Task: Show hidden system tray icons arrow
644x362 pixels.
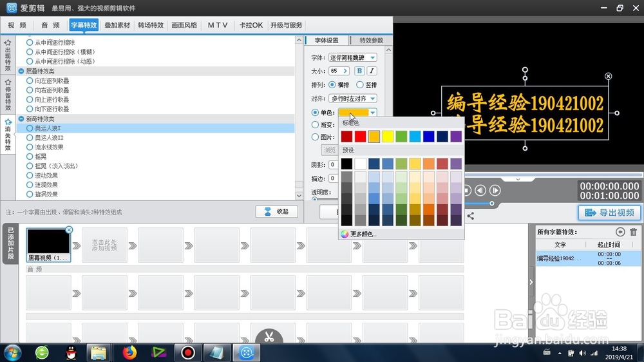Action: click(560, 353)
